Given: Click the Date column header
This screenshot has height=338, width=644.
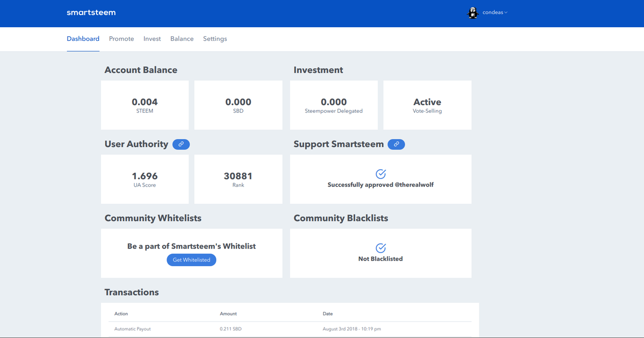Looking at the screenshot, I should pyautogui.click(x=328, y=314).
